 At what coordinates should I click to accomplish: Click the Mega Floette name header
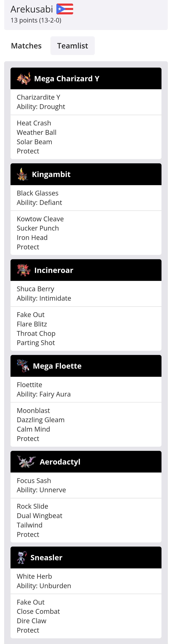pyautogui.click(x=57, y=366)
